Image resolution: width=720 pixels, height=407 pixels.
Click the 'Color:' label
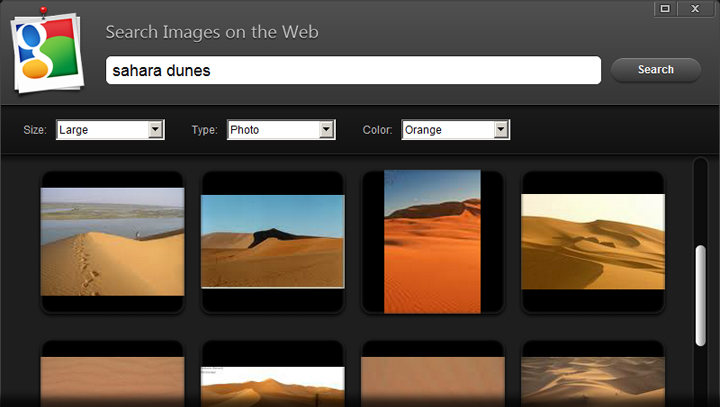click(x=377, y=130)
